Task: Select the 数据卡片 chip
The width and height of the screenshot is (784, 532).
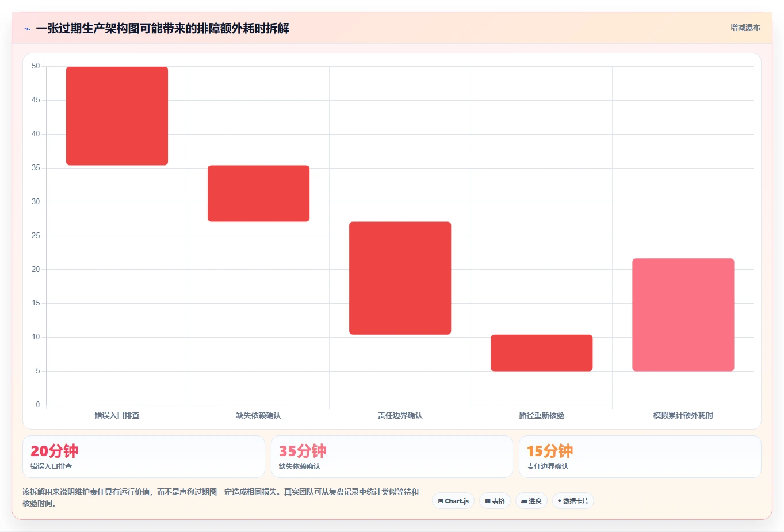Action: click(x=573, y=501)
